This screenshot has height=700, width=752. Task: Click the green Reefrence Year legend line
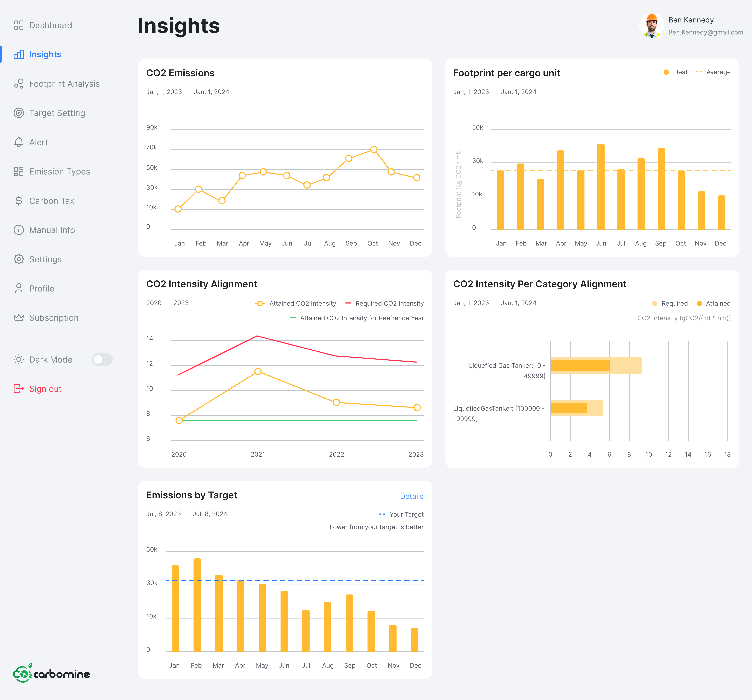coord(293,318)
